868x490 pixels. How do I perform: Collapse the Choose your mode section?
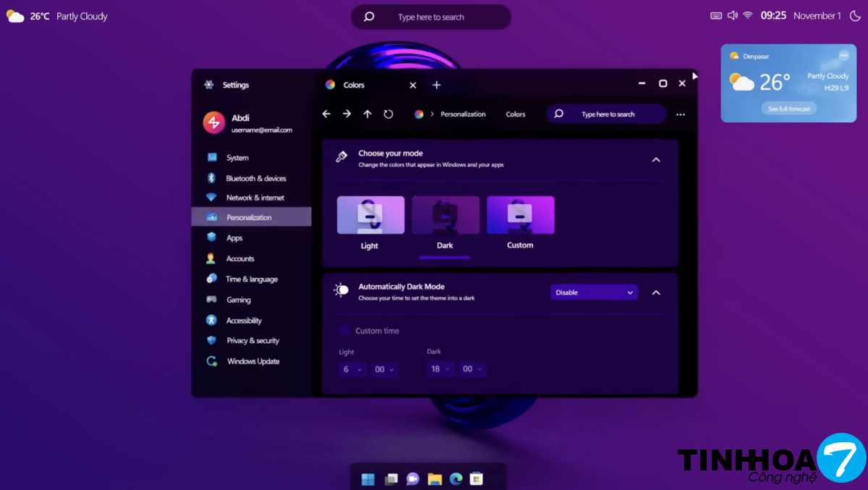(656, 159)
